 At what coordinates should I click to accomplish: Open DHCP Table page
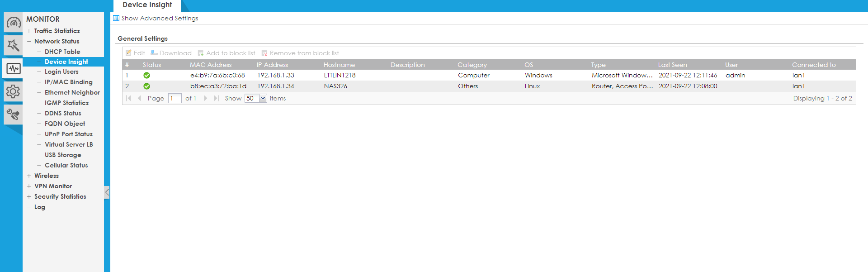click(x=62, y=52)
